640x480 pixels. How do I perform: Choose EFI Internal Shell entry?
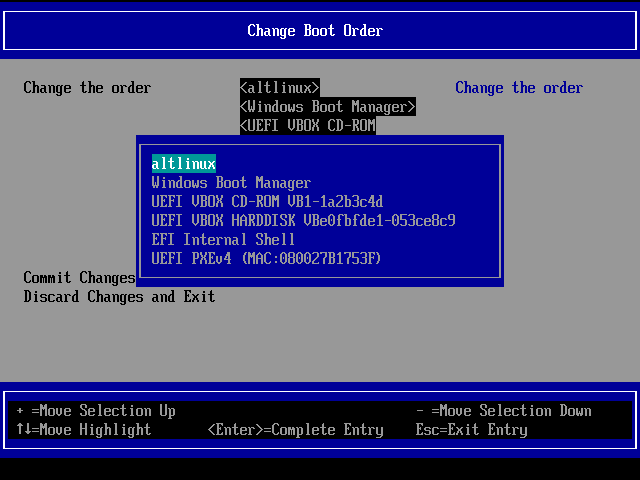click(223, 239)
